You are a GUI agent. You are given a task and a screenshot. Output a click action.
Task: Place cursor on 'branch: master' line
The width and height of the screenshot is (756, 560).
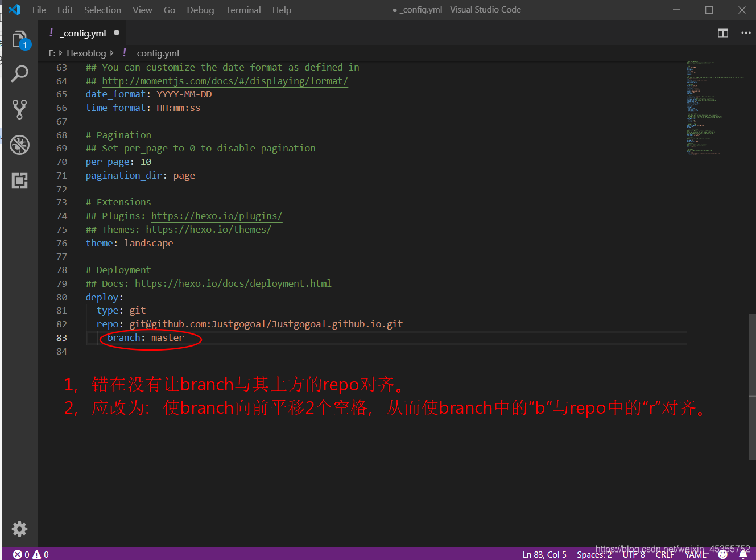pyautogui.click(x=146, y=337)
